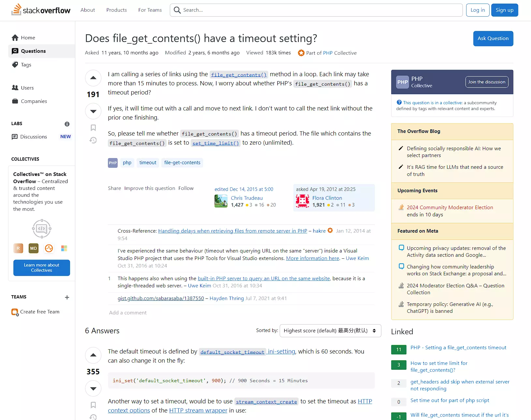The height and width of the screenshot is (420, 531).
Task: Upvote the answer scored 355
Action: [x=93, y=355]
